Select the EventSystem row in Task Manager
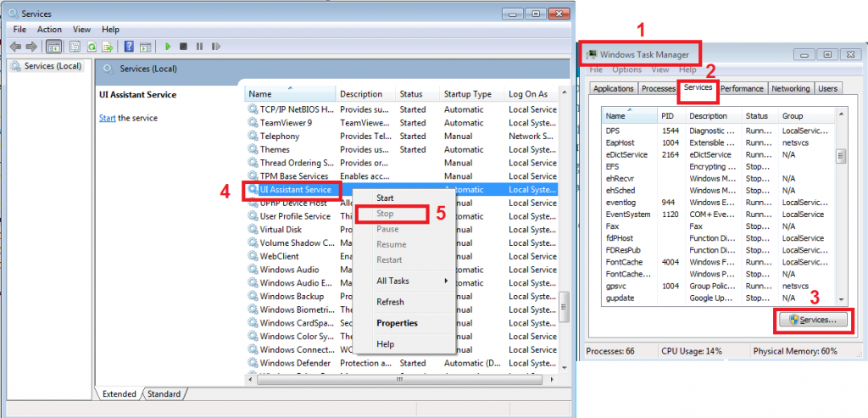 719,215
